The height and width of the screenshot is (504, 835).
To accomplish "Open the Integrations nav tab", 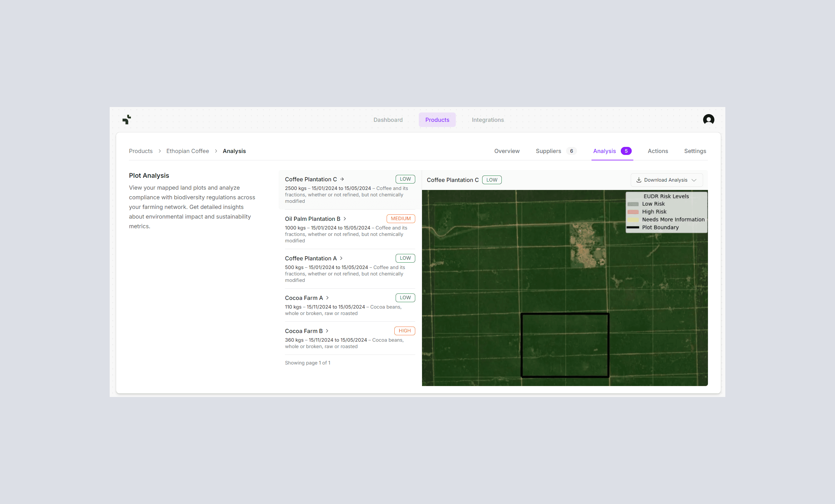I will pyautogui.click(x=488, y=120).
